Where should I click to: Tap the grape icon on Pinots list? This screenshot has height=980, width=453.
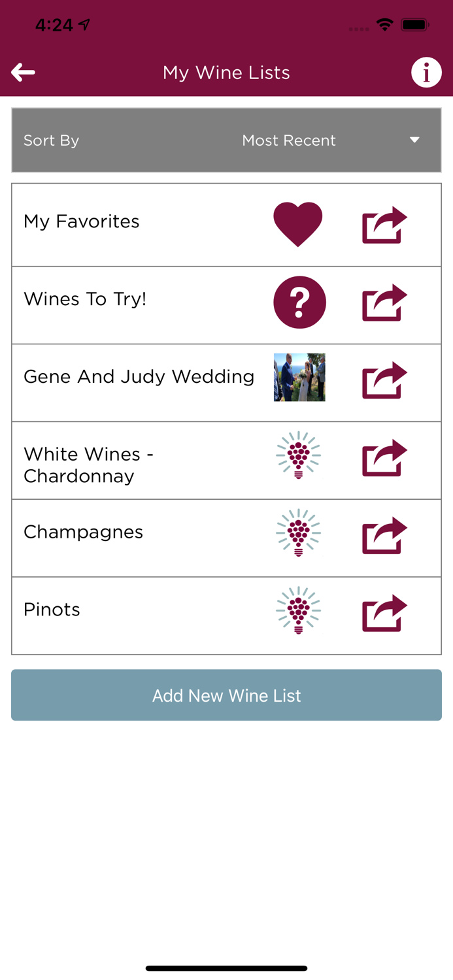pyautogui.click(x=299, y=609)
